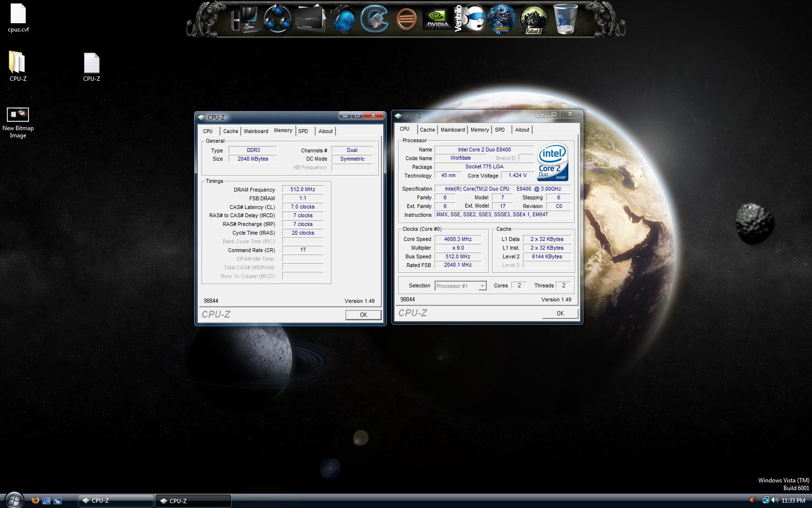Switch to the first CPU-Z taskbar button
812x508 pixels.
click(116, 501)
